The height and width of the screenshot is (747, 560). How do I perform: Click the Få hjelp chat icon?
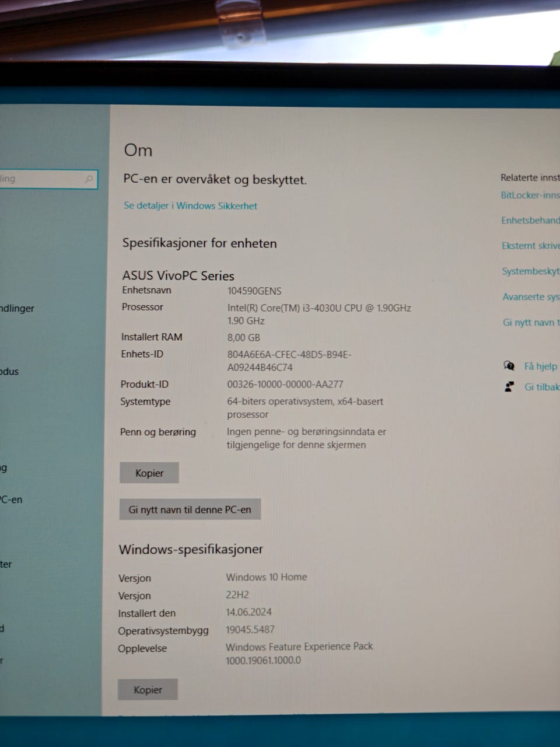(x=509, y=366)
